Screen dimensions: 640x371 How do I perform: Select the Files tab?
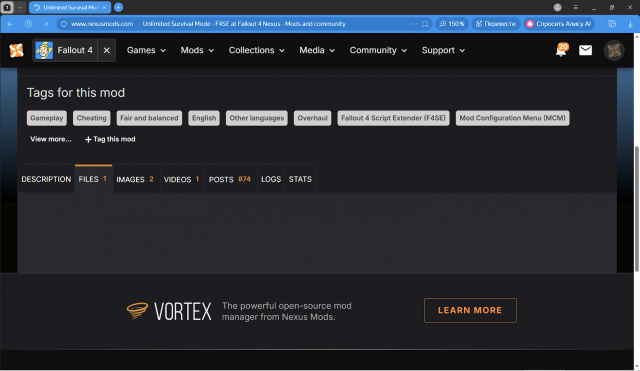pos(93,179)
